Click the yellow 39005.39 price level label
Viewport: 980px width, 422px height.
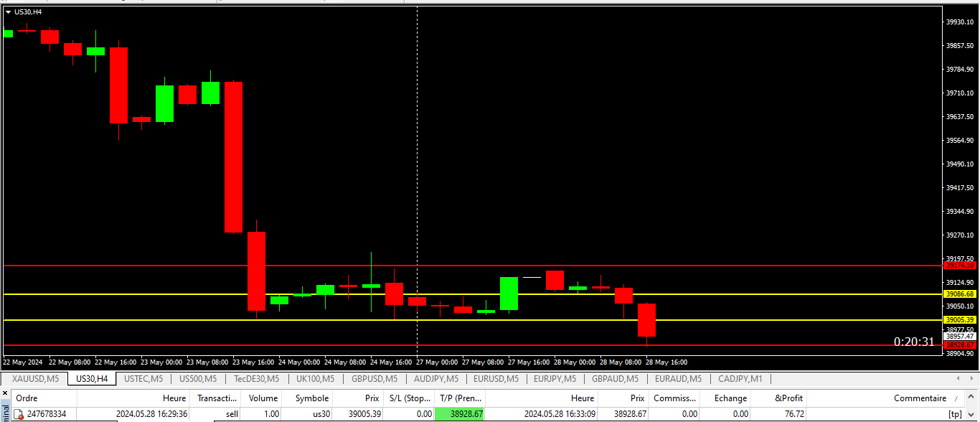coord(960,320)
